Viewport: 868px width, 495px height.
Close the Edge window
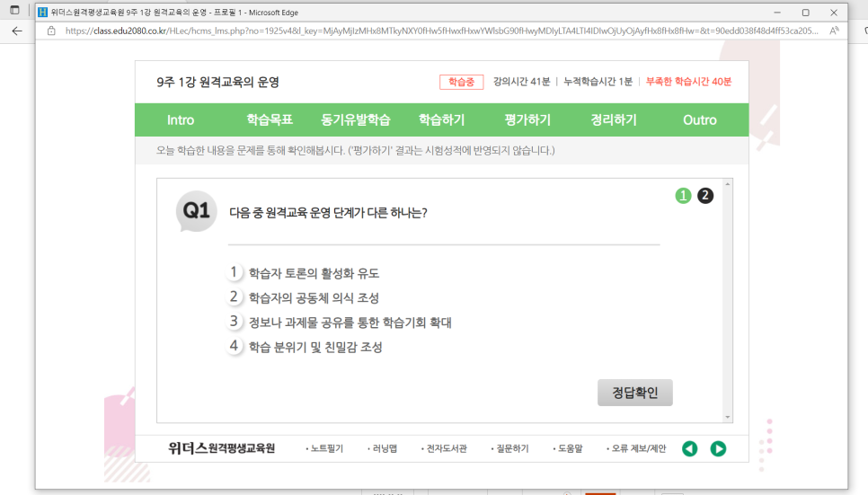click(x=834, y=13)
